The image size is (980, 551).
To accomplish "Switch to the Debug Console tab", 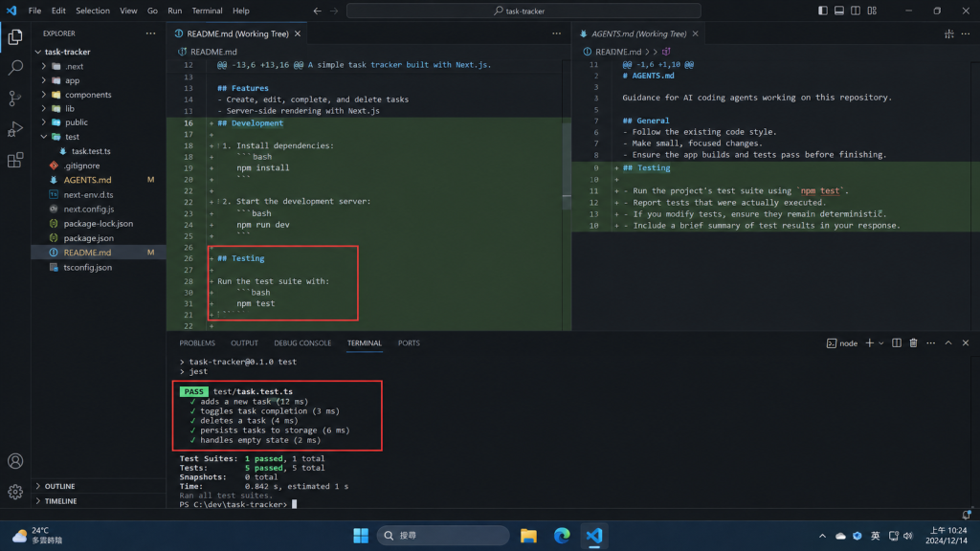I will (302, 343).
